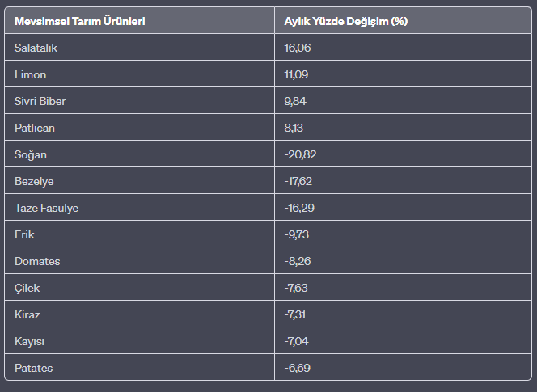Viewport: 537px width, 392px height.
Task: Select the Aylık Yüzde Değişim (%) header
Action: (x=403, y=20)
